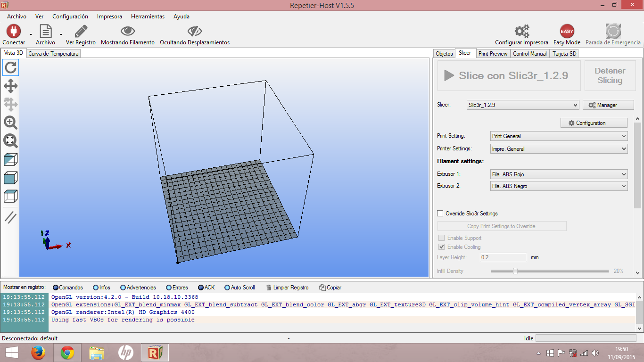
Task: Open the Archivo menu
Action: point(17,16)
